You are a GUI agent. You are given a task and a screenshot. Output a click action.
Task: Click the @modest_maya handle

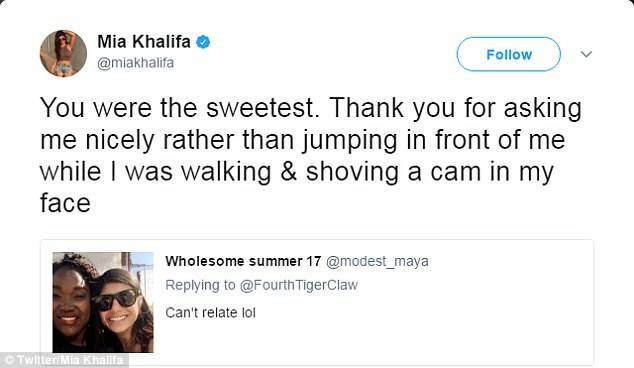point(377,262)
